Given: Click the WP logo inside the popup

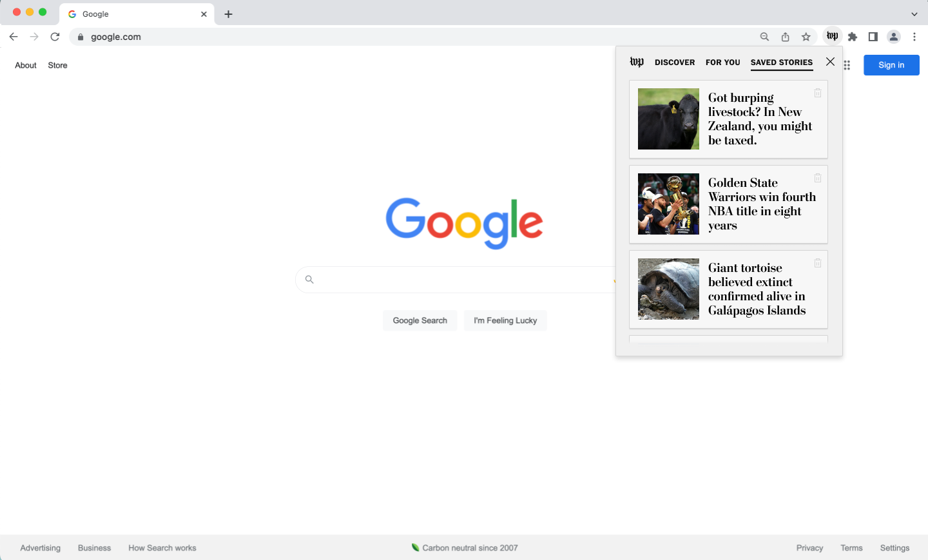Looking at the screenshot, I should (x=637, y=62).
